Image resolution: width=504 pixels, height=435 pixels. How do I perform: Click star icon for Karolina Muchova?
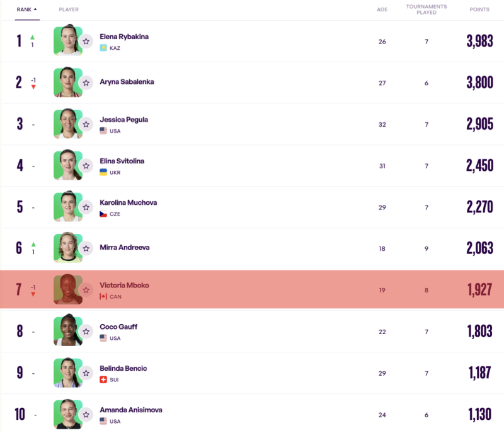coord(86,207)
